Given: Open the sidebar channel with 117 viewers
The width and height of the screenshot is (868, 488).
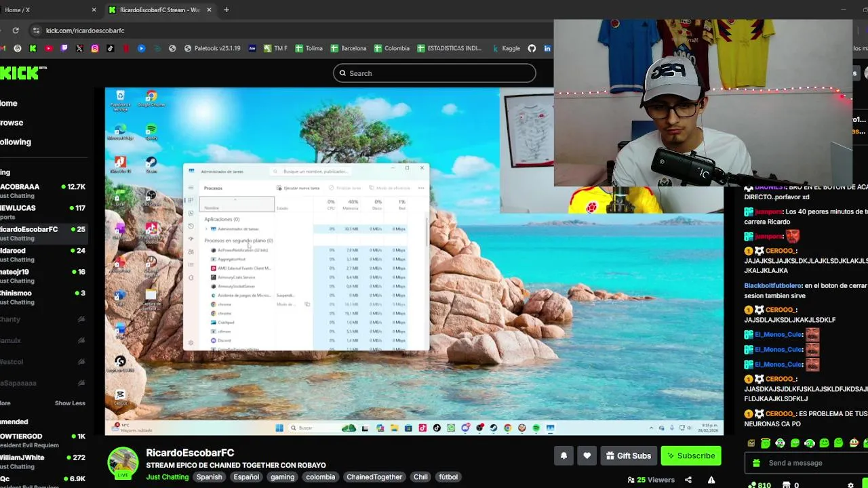Looking at the screenshot, I should click(43, 213).
